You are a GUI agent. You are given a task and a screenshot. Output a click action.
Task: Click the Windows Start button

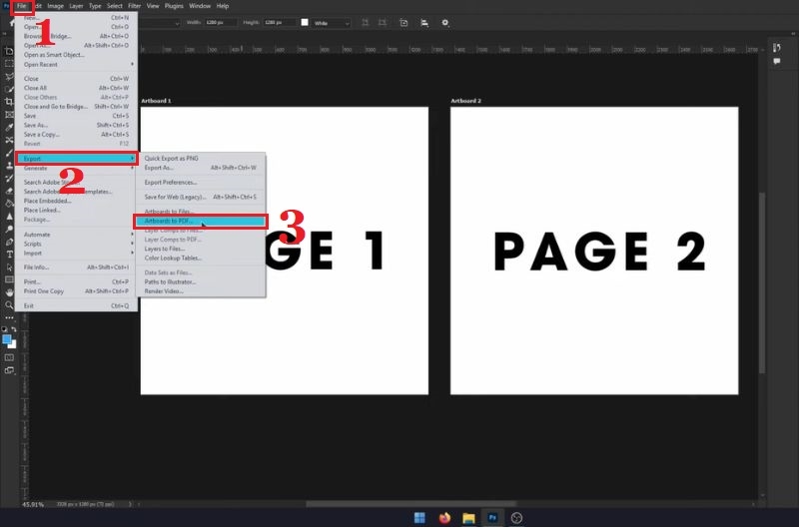tap(419, 518)
